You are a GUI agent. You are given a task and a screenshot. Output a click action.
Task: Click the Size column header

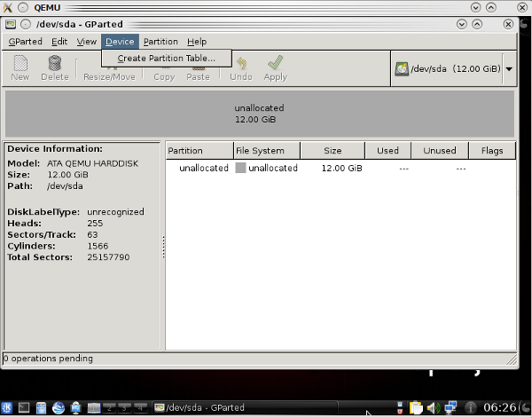tap(332, 150)
